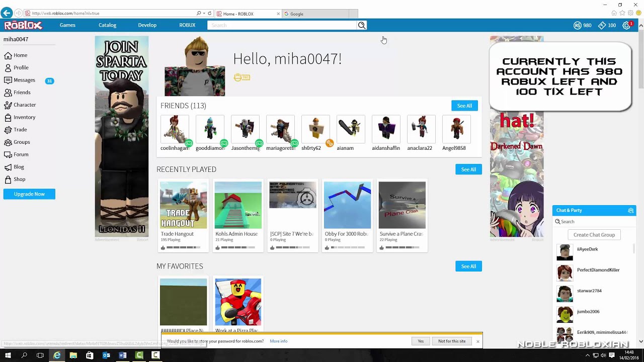
Task: Open Windows Store from taskbar
Action: point(90,355)
